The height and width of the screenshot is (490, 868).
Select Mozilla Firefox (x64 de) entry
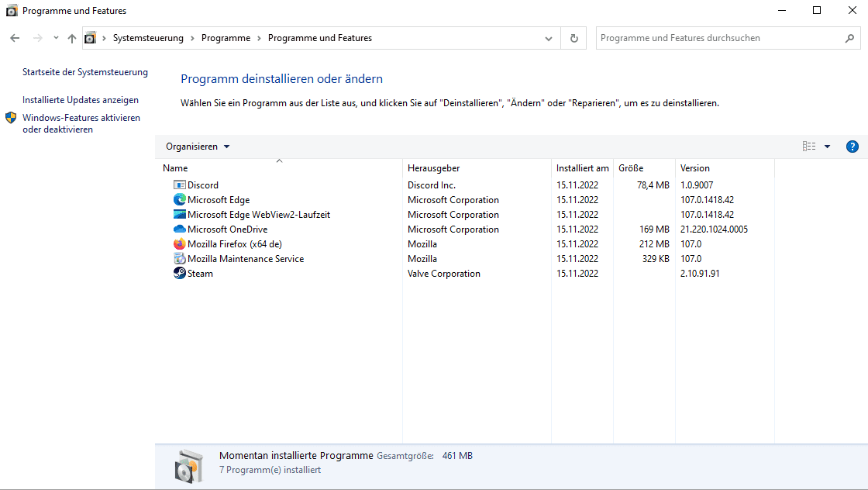235,243
